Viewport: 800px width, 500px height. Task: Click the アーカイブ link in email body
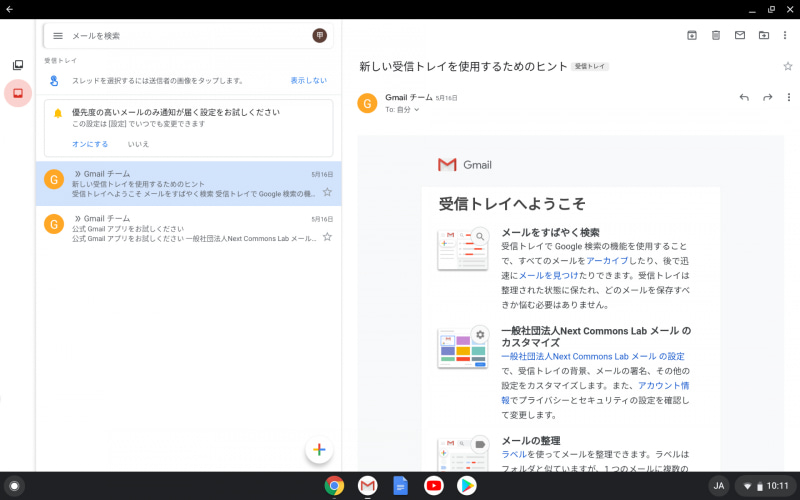(607, 261)
